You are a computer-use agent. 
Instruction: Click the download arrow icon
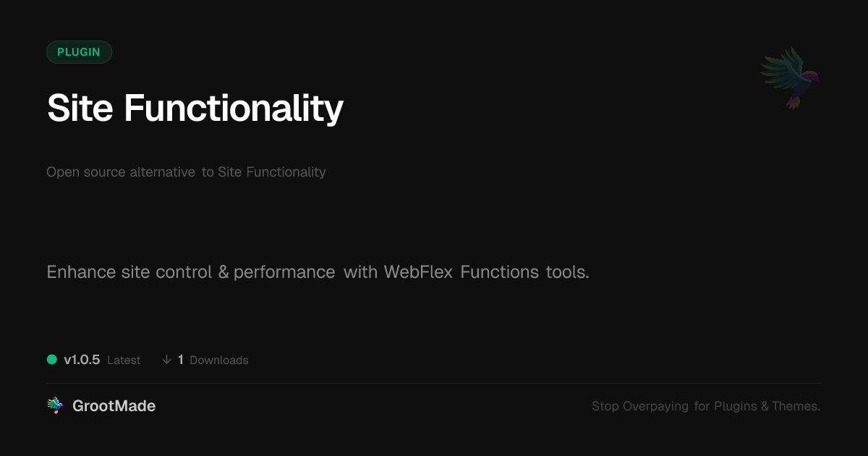point(166,360)
